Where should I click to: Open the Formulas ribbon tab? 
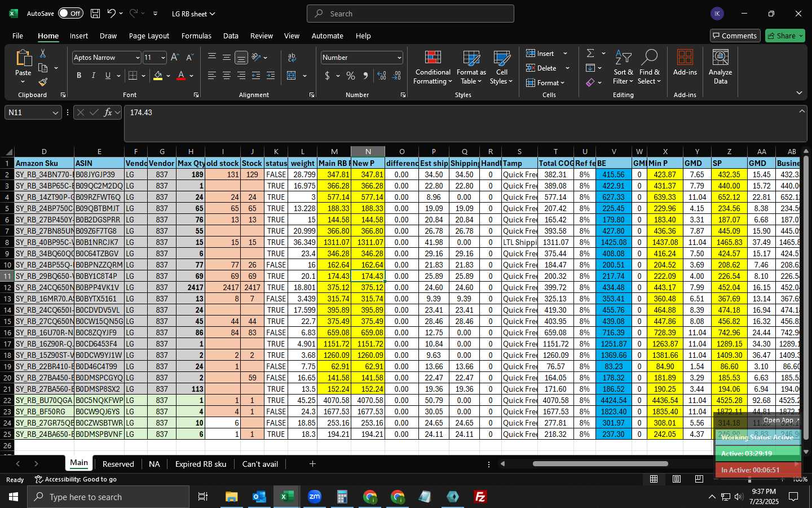pyautogui.click(x=196, y=36)
